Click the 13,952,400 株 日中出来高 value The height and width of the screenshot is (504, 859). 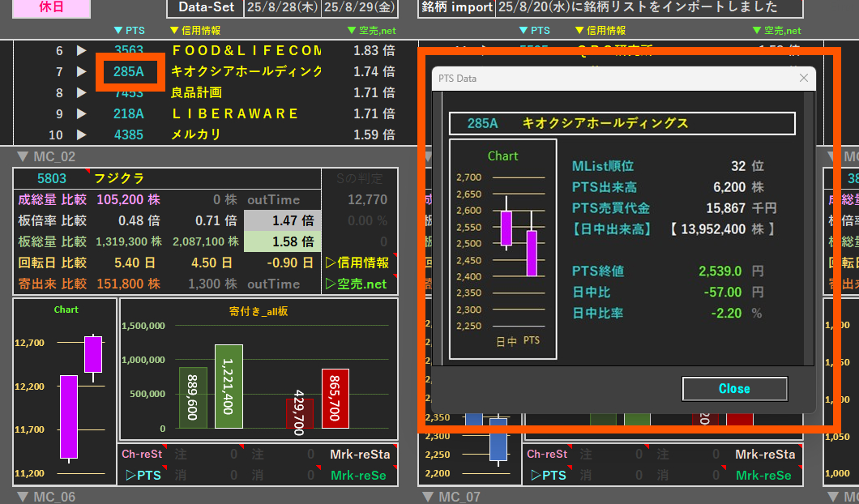tap(723, 229)
